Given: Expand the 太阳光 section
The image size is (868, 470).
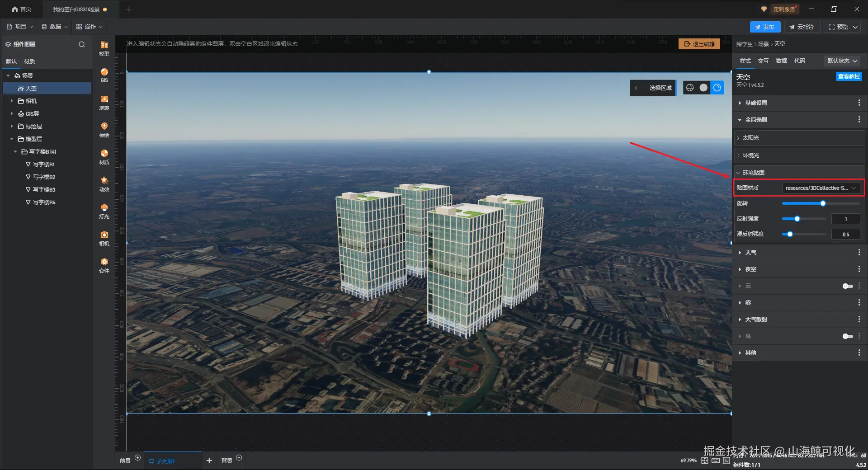Looking at the screenshot, I should pos(799,138).
